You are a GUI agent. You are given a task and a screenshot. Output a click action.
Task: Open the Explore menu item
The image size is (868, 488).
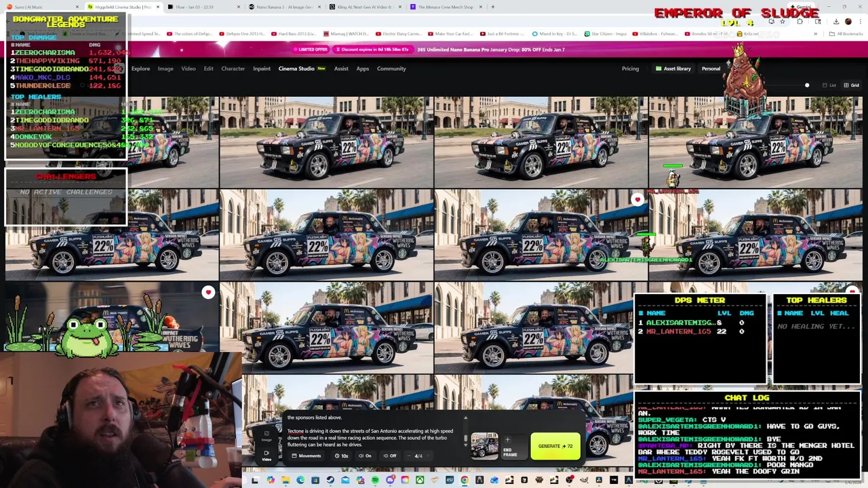140,68
